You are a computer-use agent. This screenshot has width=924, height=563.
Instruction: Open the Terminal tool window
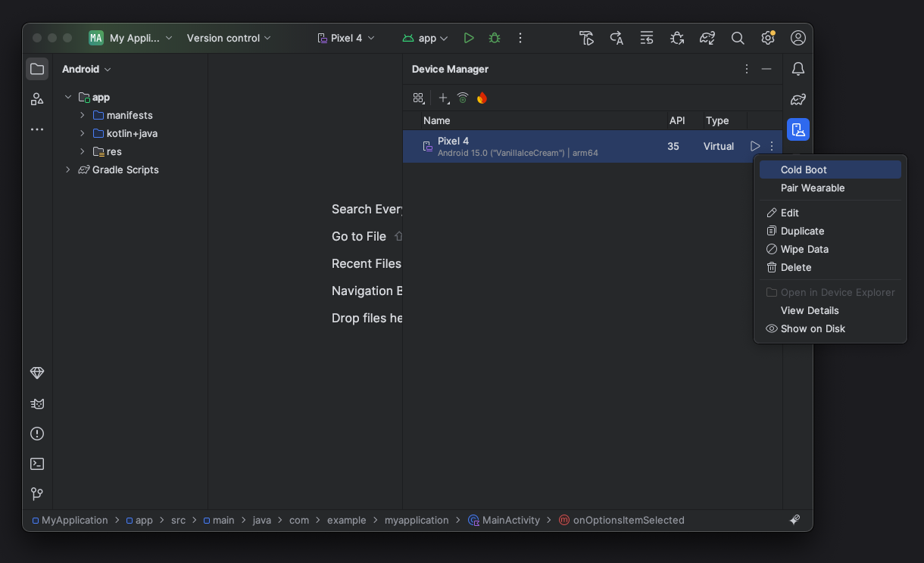point(37,464)
